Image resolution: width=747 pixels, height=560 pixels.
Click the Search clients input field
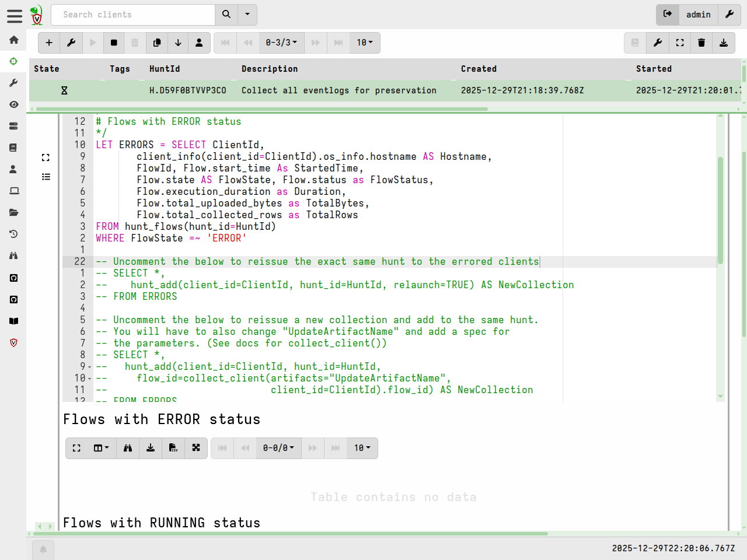click(x=132, y=15)
